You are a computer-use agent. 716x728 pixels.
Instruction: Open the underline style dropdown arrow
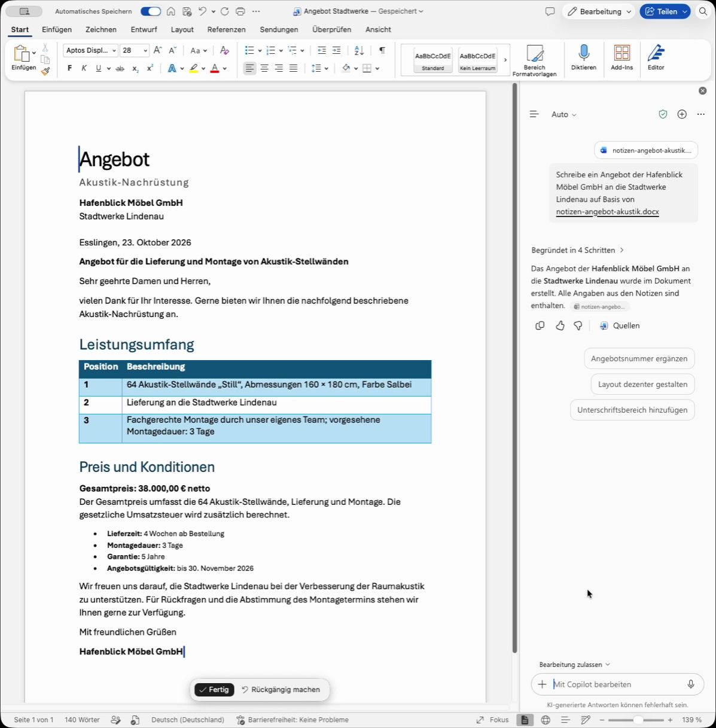(x=108, y=68)
